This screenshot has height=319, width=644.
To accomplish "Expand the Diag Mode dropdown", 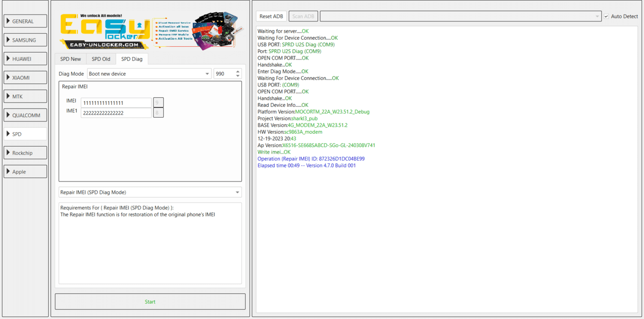I will click(x=149, y=74).
